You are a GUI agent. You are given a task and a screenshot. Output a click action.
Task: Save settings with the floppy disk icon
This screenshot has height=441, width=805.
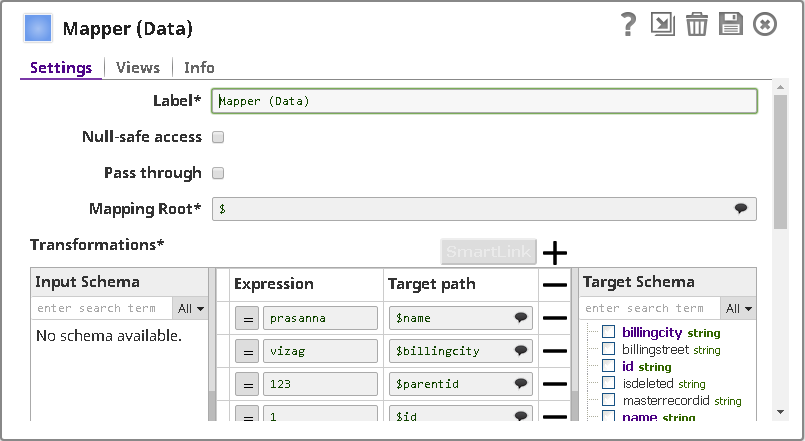[x=731, y=24]
